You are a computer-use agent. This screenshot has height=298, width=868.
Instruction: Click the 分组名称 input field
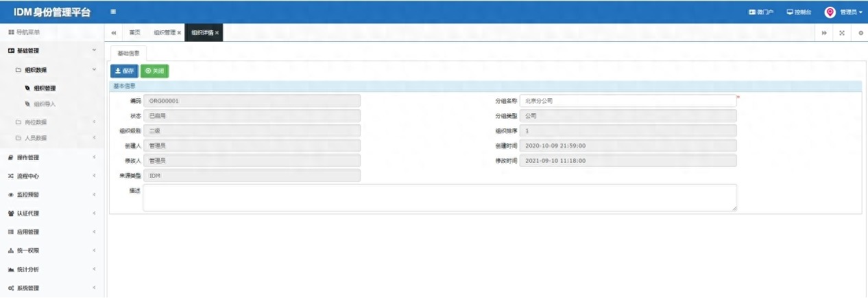coord(627,100)
